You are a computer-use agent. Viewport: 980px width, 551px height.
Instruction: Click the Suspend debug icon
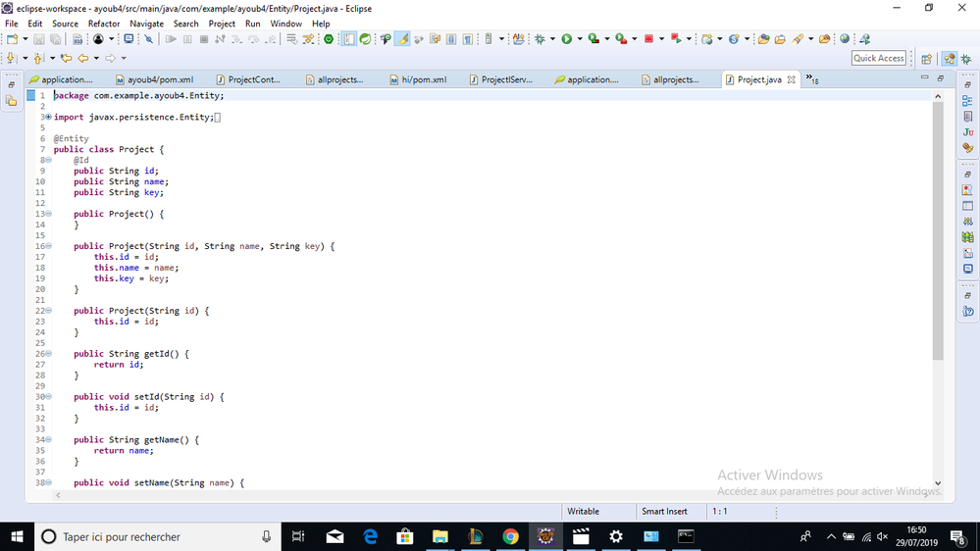(x=187, y=39)
